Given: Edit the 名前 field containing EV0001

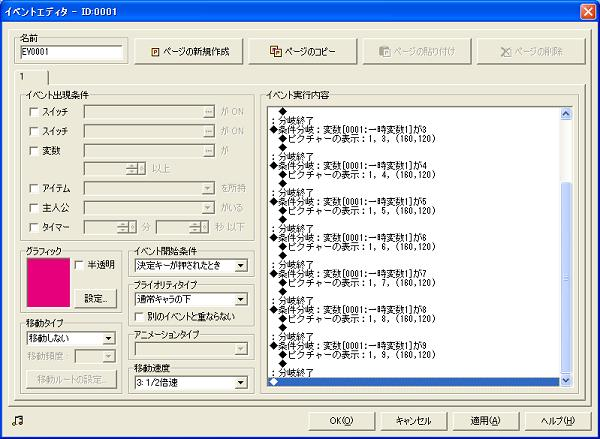Looking at the screenshot, I should click(71, 52).
